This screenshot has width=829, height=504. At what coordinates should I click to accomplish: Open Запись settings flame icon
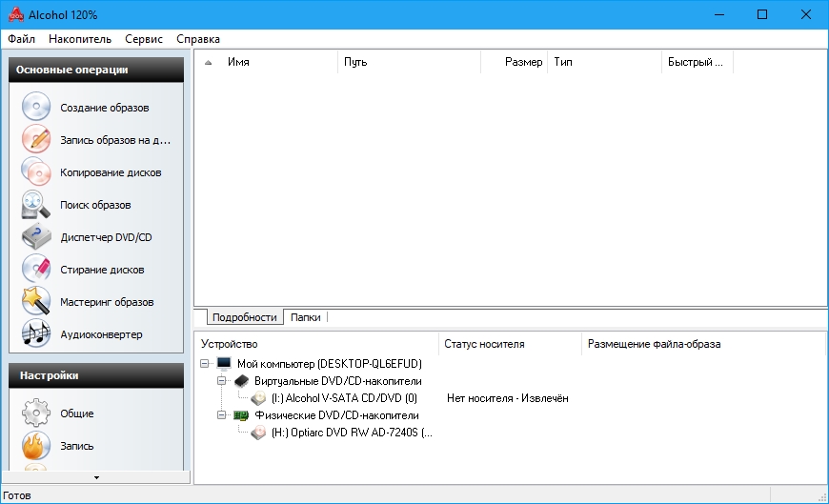[x=36, y=446]
